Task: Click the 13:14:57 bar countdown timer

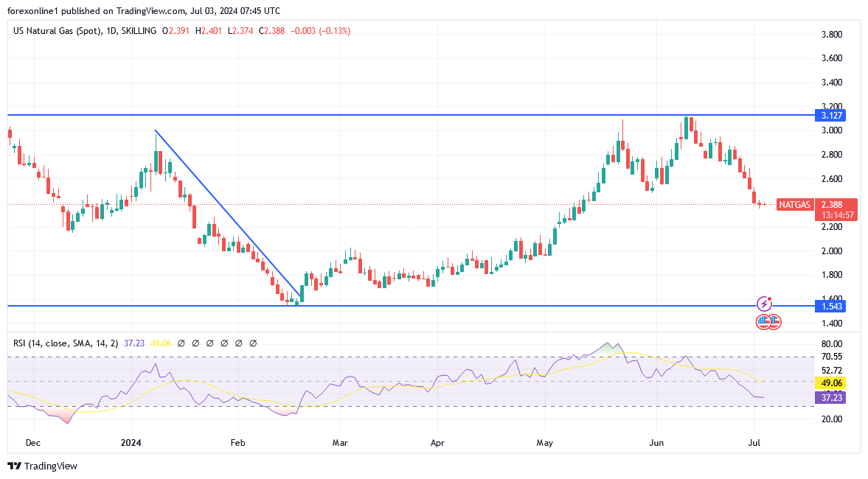Action: click(836, 214)
